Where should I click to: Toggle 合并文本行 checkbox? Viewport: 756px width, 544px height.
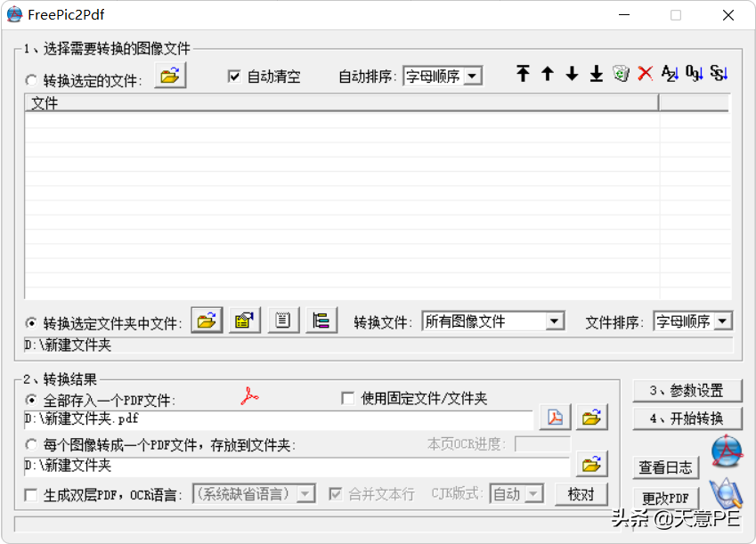(x=336, y=494)
